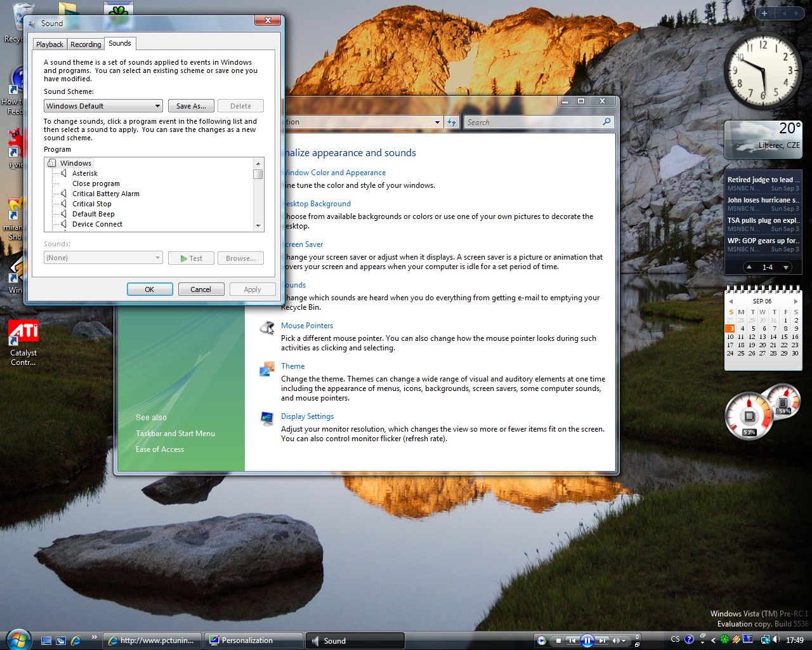
Task: Click the system clock showing 17:49
Action: point(795,640)
